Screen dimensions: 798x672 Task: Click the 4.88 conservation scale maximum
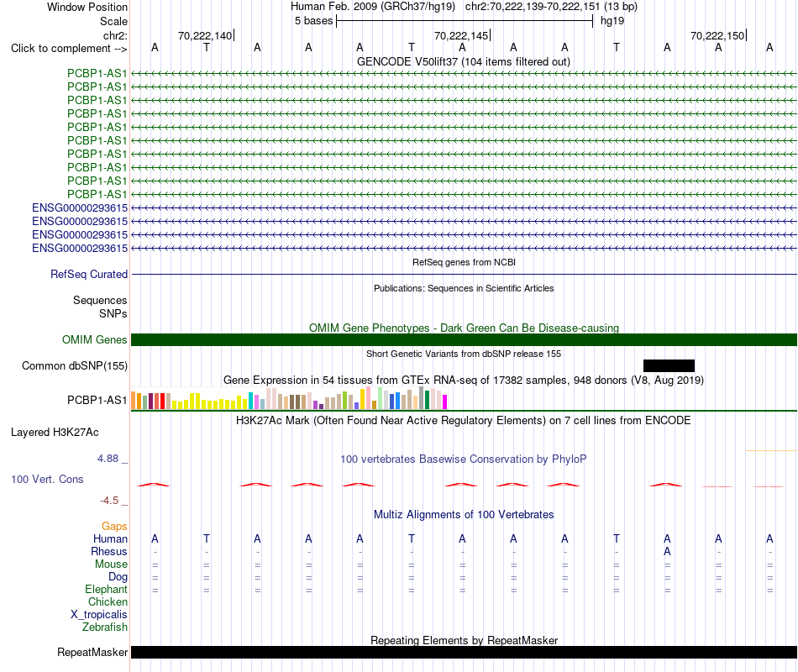(108, 458)
